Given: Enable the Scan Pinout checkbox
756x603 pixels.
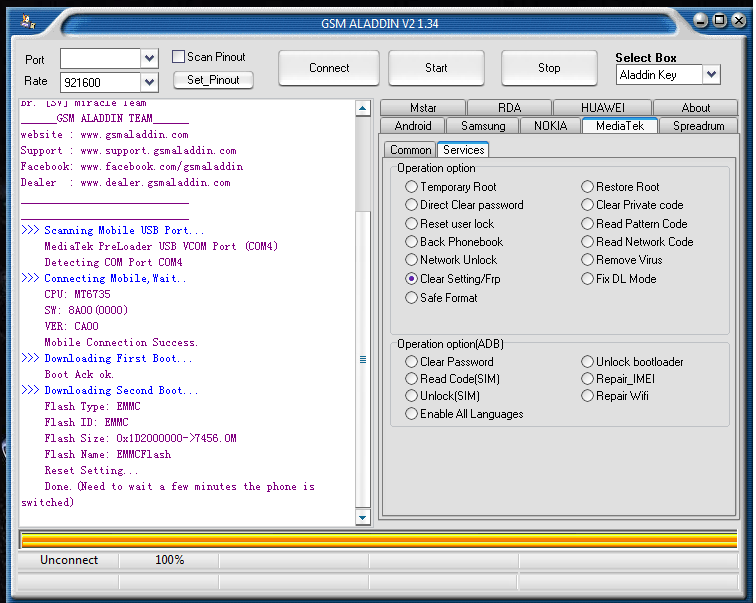Looking at the screenshot, I should coord(178,57).
